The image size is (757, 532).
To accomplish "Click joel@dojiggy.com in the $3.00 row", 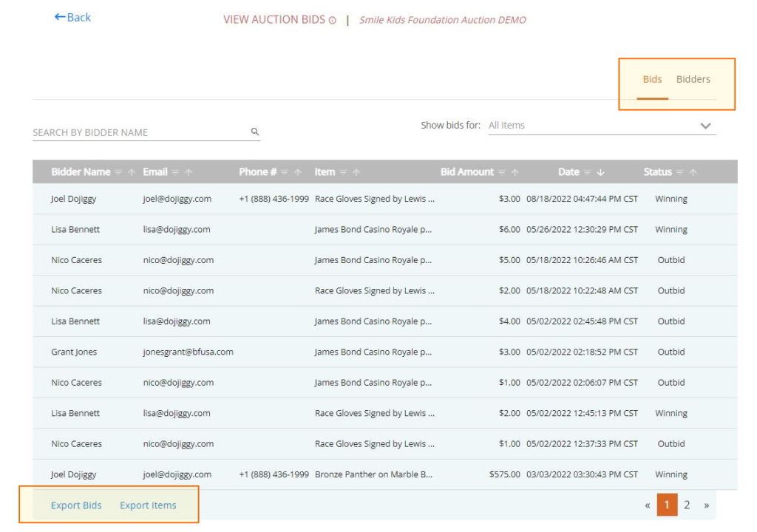I will click(x=177, y=199).
